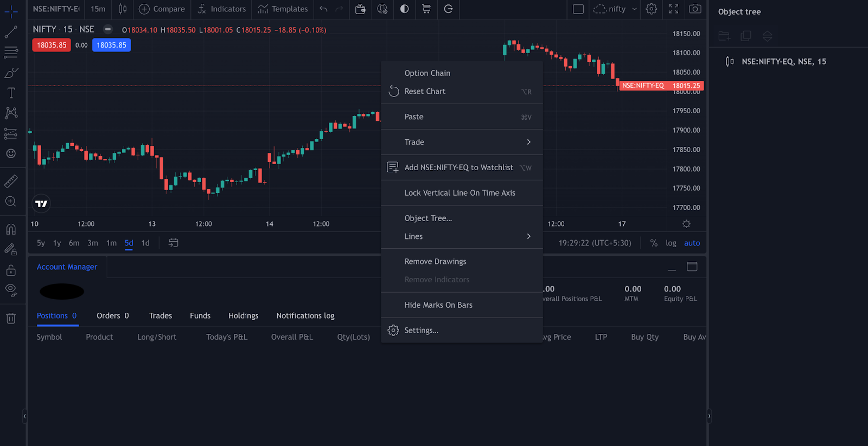Click the go to date calendar icon
The width and height of the screenshot is (868, 446).
tap(173, 243)
